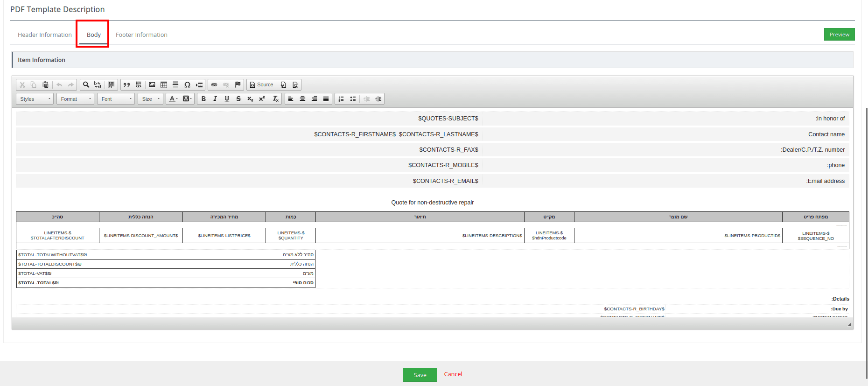The height and width of the screenshot is (386, 868).
Task: Increase indent of the paragraph
Action: tap(378, 98)
